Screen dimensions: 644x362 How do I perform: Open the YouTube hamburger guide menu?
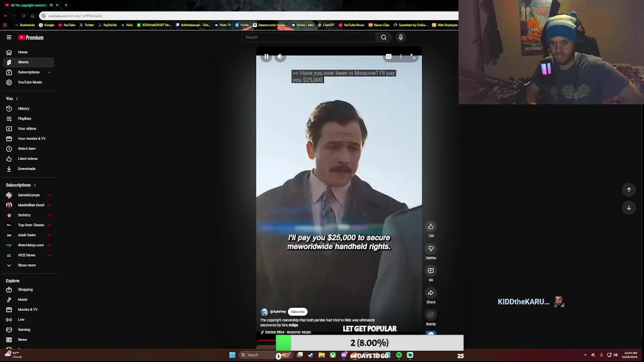tap(9, 37)
